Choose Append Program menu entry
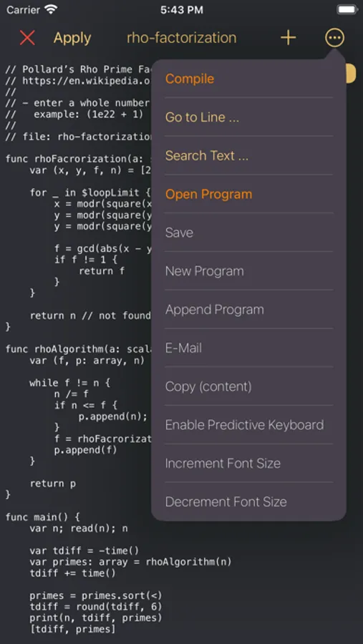This screenshot has height=644, width=363. (248, 310)
